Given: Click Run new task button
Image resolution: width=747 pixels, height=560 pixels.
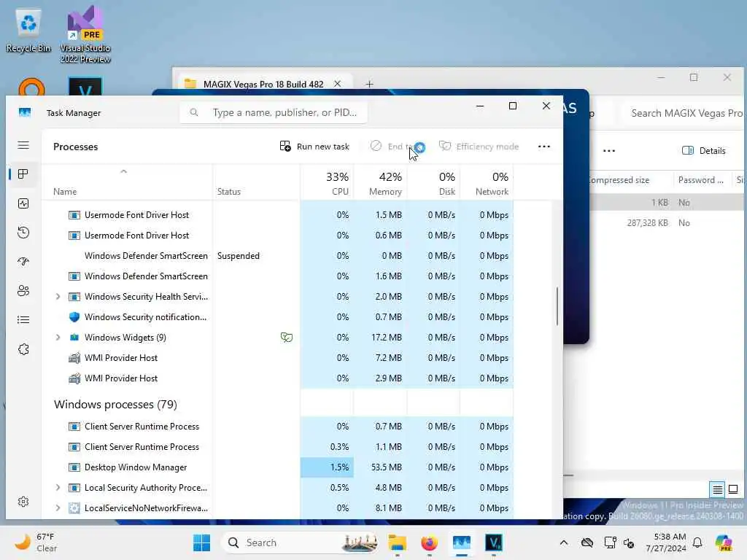Looking at the screenshot, I should coord(314,146).
